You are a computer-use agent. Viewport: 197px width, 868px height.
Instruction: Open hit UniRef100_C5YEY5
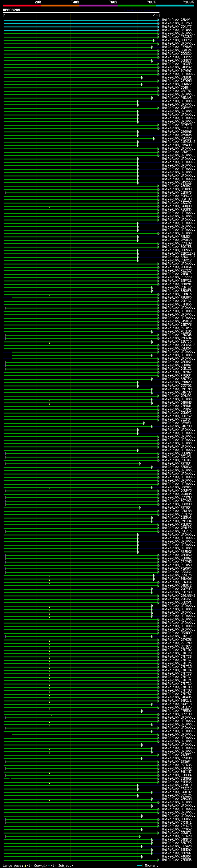coord(177,125)
